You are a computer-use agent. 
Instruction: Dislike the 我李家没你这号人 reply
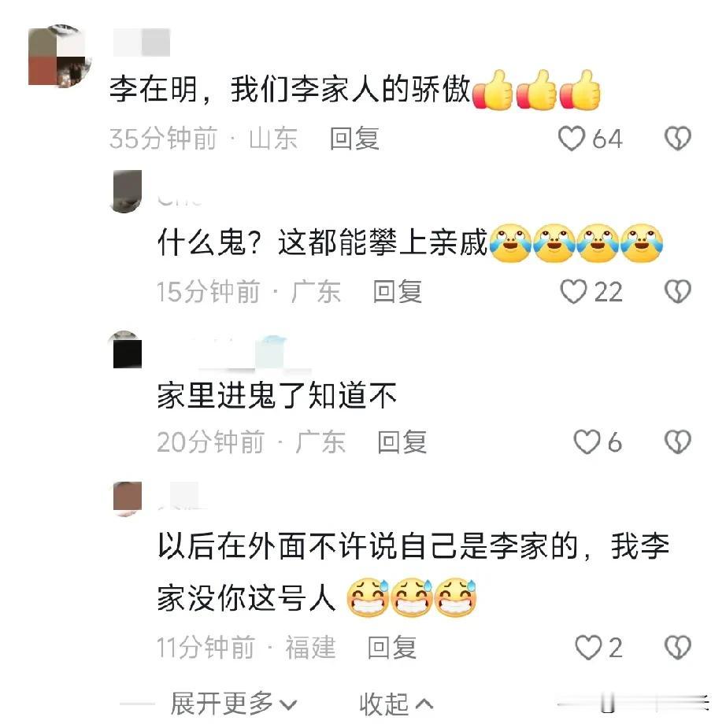click(678, 647)
